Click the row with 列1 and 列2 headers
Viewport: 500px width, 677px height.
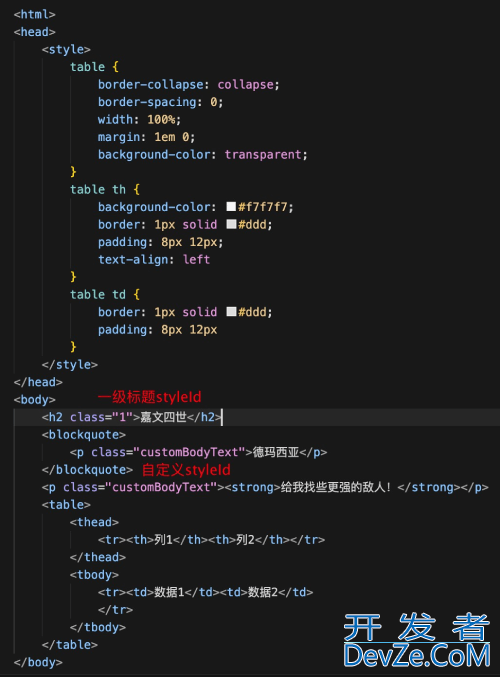point(212,540)
